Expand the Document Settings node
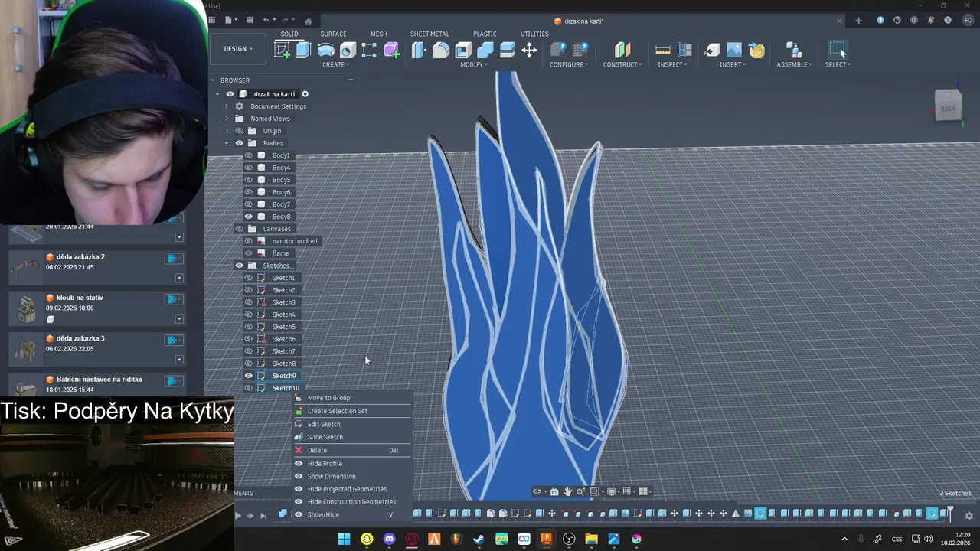The width and height of the screenshot is (980, 551). click(227, 106)
